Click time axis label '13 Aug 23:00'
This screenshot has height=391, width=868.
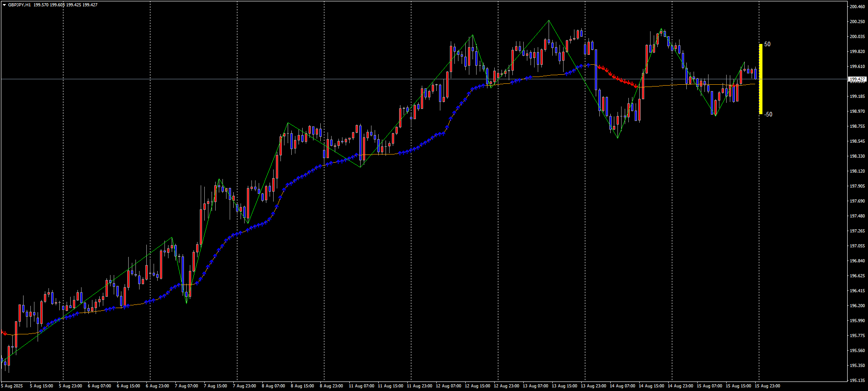[593, 386]
